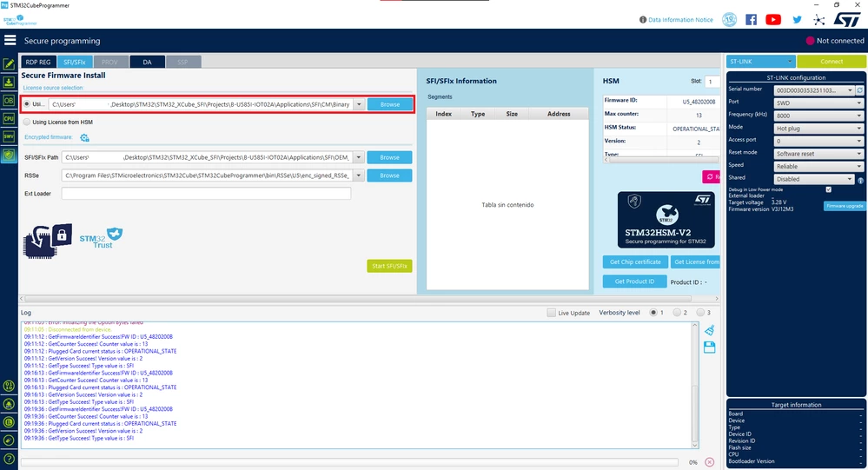Screen dimensions: 868x470
Task: Set verbosity level to 2
Action: coord(677,313)
